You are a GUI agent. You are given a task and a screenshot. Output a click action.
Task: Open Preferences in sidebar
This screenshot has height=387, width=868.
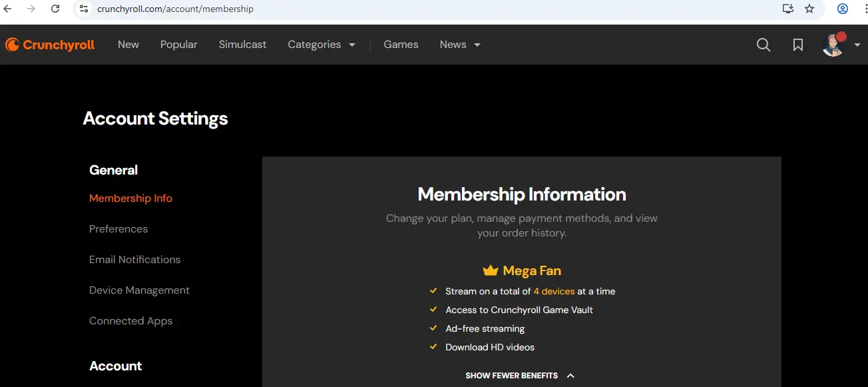118,229
